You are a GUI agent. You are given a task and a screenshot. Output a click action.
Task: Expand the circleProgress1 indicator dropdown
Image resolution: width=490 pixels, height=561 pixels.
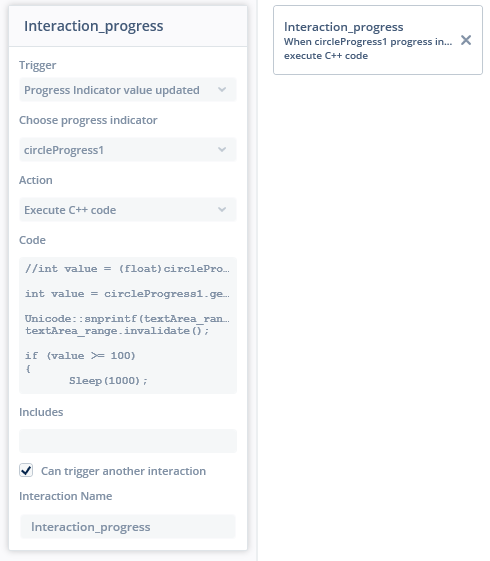tap(128, 150)
